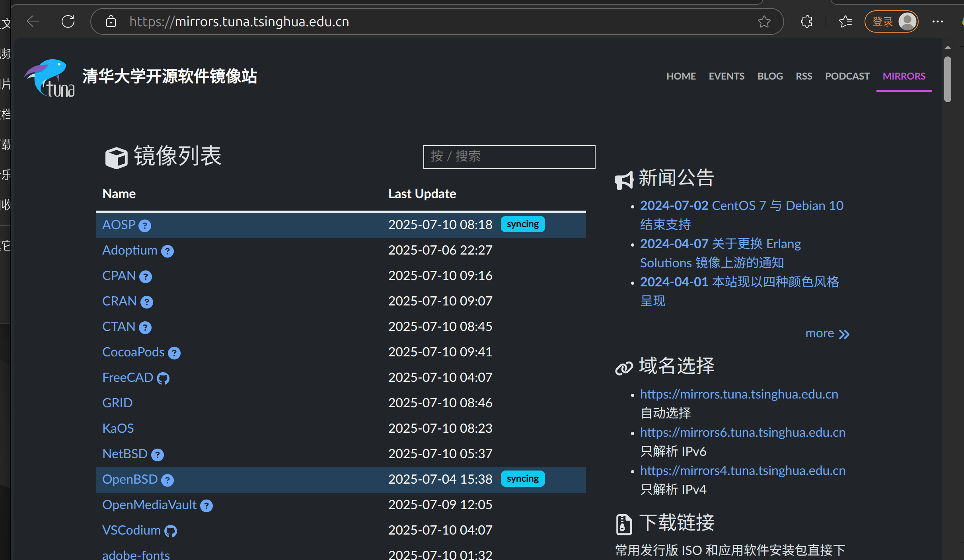Click the 登录 profile button
The width and height of the screenshot is (964, 560).
[x=892, y=21]
